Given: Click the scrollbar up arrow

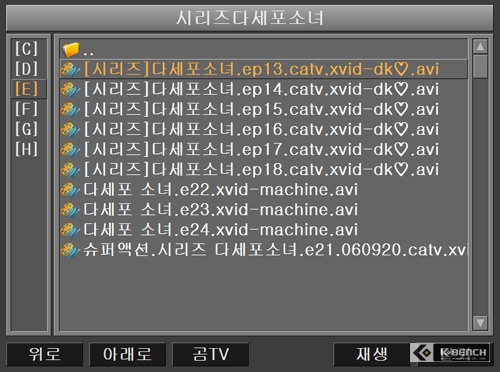Looking at the screenshot, I should pyautogui.click(x=480, y=47).
